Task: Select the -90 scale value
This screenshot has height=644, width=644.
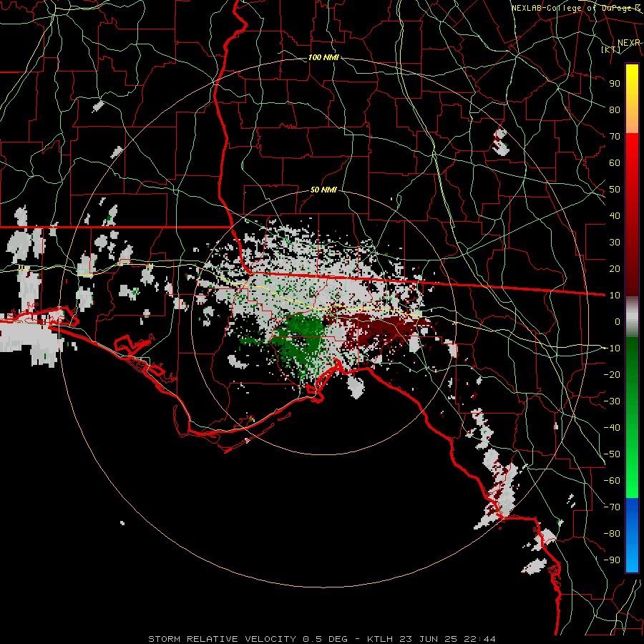Action: [612, 560]
